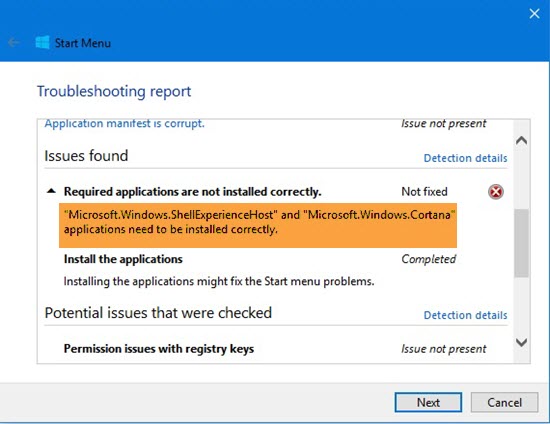Click the Next button

coord(428,402)
